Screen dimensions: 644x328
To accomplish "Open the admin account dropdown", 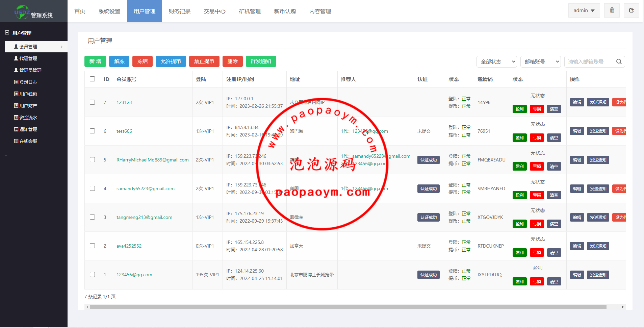I will click(x=584, y=10).
